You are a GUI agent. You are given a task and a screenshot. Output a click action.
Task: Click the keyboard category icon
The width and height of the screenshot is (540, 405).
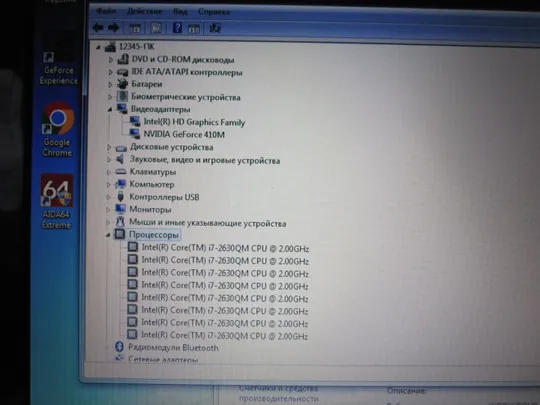tap(121, 172)
